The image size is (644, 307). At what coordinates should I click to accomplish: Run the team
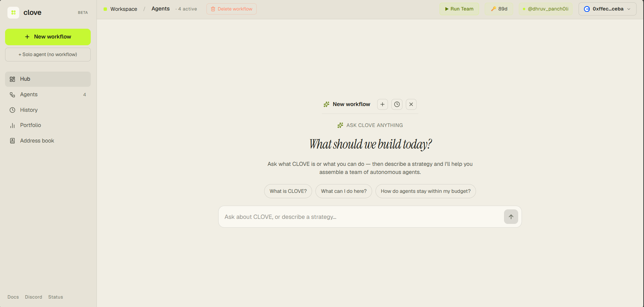pos(459,9)
